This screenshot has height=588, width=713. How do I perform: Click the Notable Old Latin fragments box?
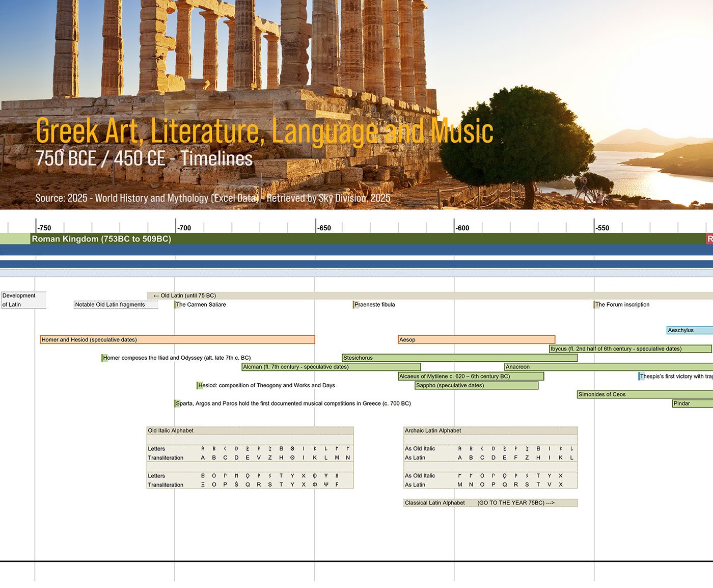point(116,305)
